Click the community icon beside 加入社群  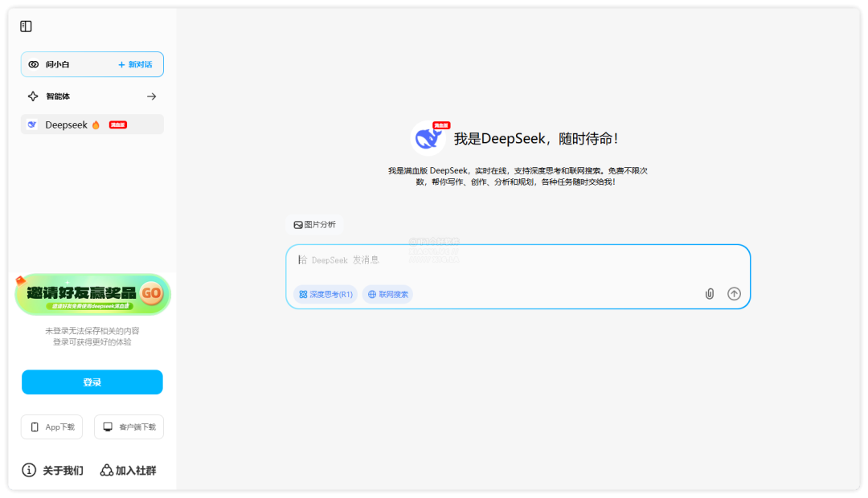pyautogui.click(x=106, y=471)
